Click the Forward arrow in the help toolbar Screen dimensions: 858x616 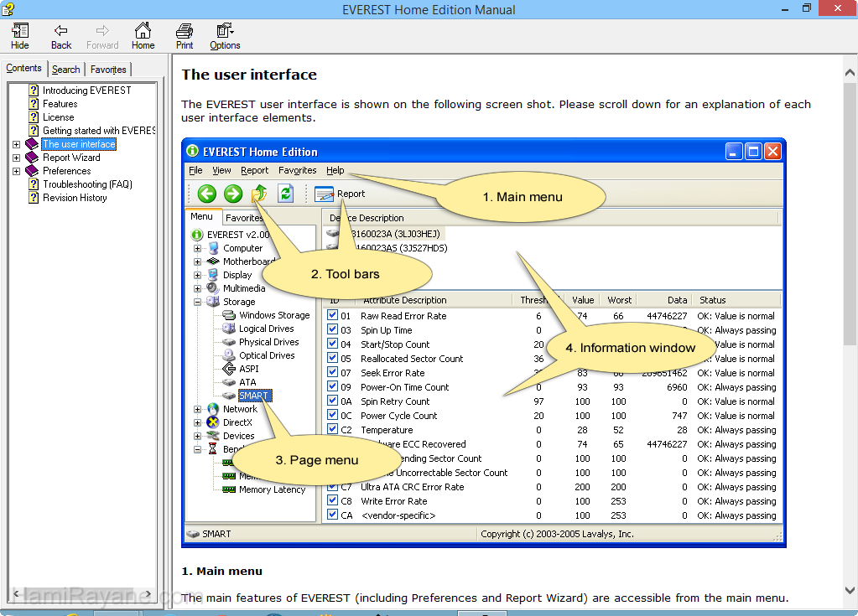[x=102, y=37]
